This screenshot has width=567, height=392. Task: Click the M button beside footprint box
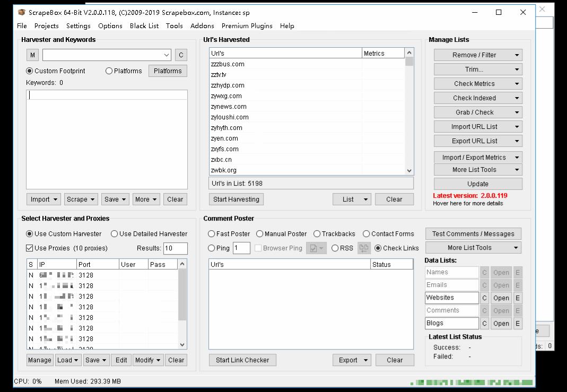[x=32, y=55]
